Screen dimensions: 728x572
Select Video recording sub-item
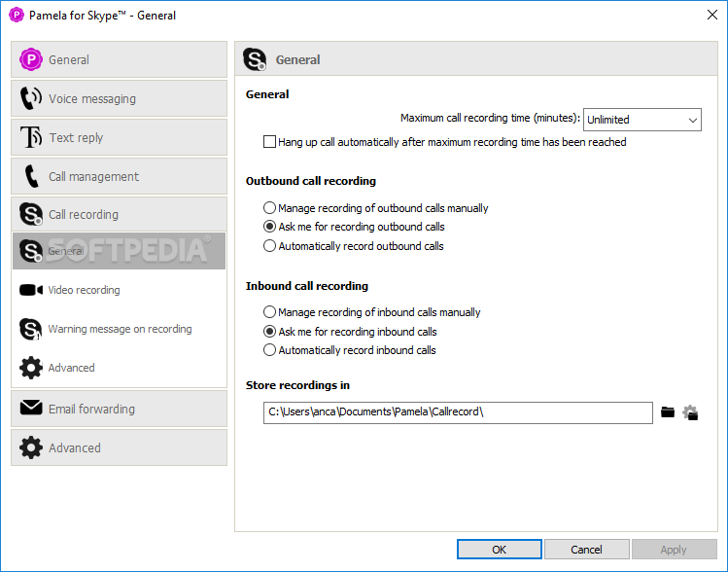tap(119, 290)
